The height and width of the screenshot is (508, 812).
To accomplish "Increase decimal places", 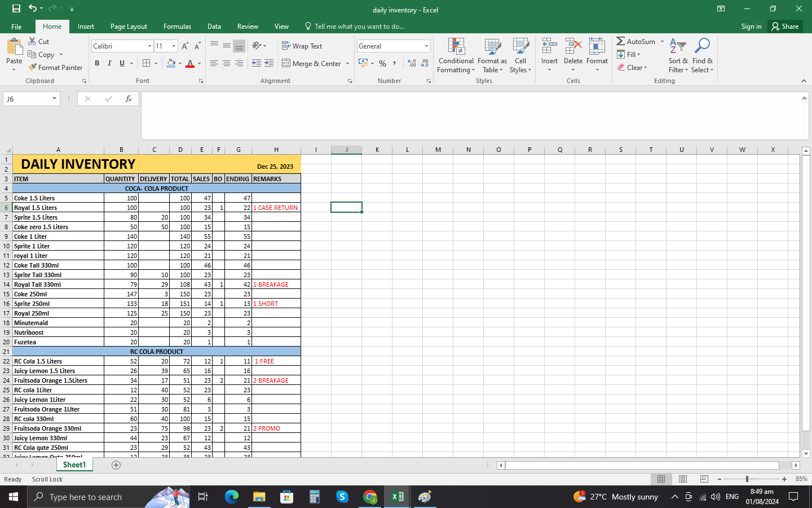I will [412, 63].
